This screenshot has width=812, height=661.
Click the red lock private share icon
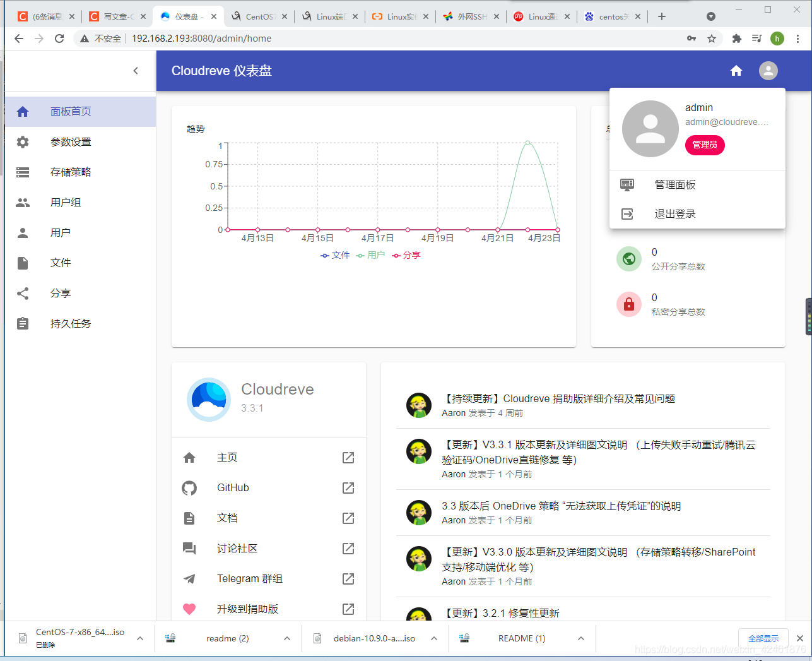[629, 304]
